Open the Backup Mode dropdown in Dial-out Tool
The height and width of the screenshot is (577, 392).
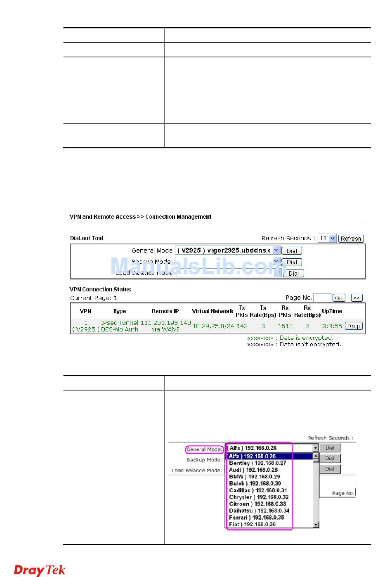(228, 262)
